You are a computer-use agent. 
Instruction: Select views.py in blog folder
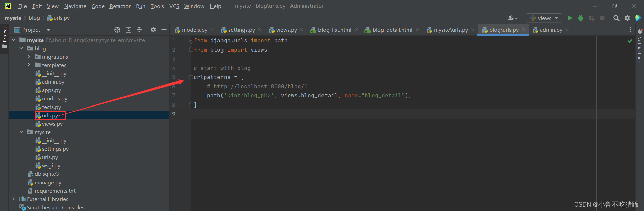(49, 124)
